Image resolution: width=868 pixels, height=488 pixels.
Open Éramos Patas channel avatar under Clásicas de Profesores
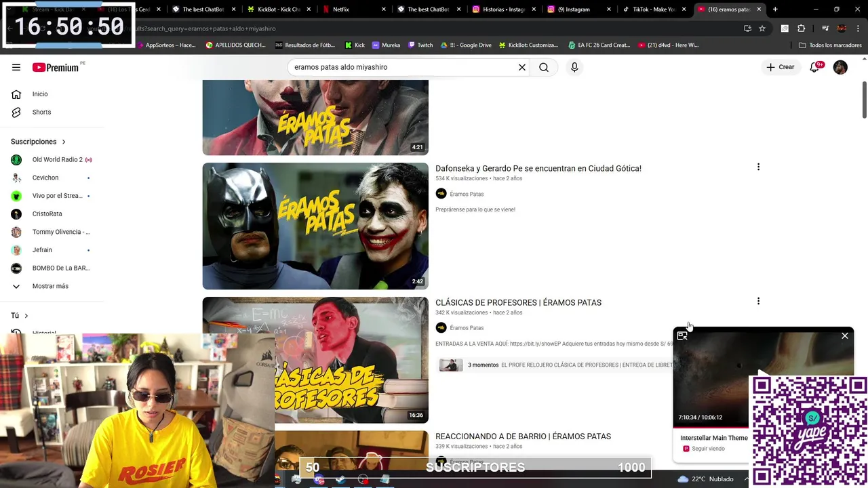(x=441, y=328)
